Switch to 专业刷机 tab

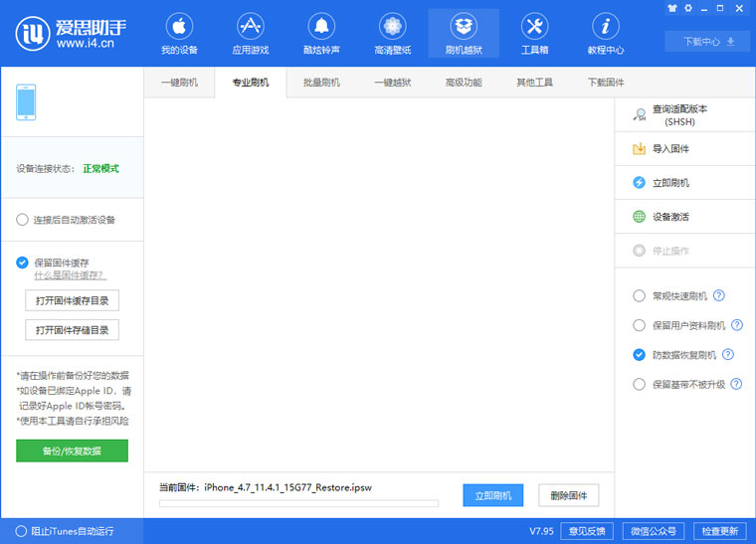(x=251, y=83)
